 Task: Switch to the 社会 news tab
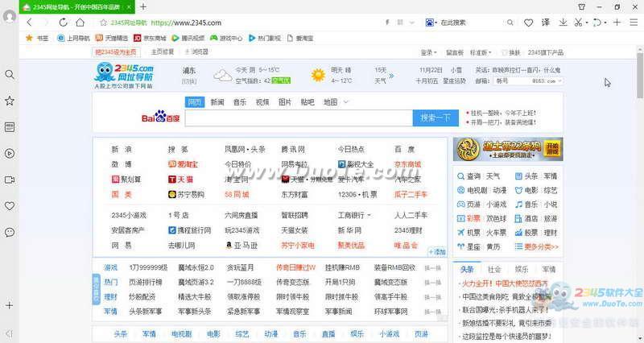[x=494, y=269]
